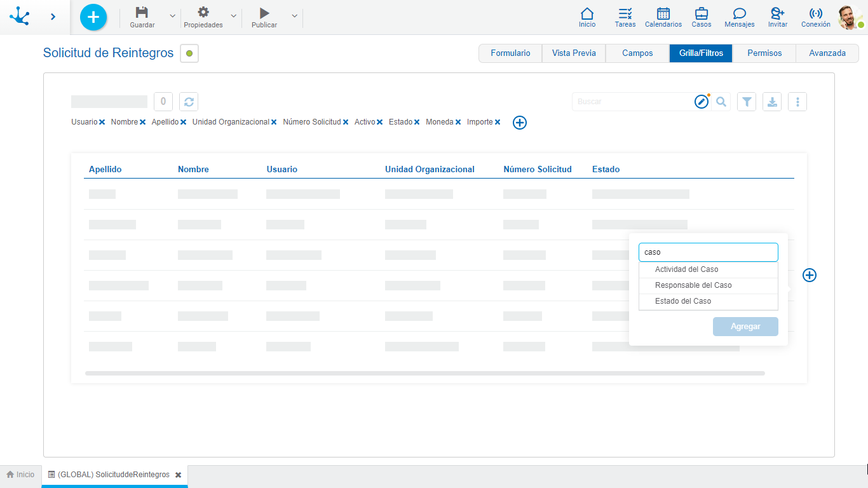Expand the Guardar dropdown arrow
Screen dimensions: 868x488
(x=172, y=16)
